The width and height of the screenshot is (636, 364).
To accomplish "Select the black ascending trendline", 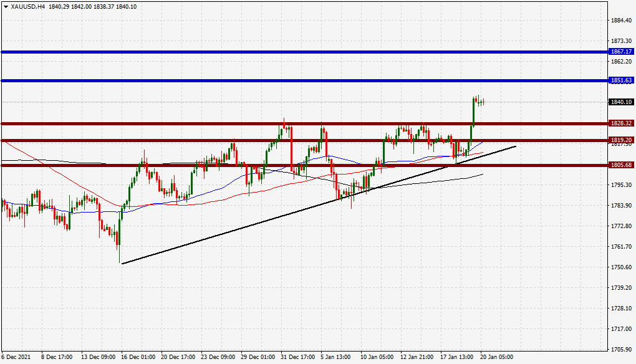I will [x=319, y=204].
